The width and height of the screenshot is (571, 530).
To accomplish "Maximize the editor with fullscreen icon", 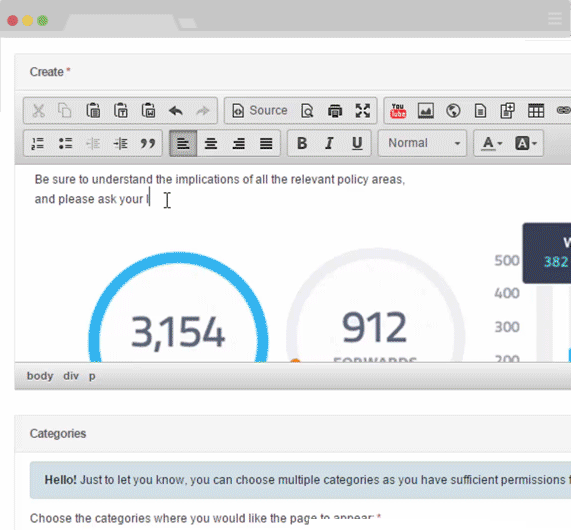I will pyautogui.click(x=363, y=111).
